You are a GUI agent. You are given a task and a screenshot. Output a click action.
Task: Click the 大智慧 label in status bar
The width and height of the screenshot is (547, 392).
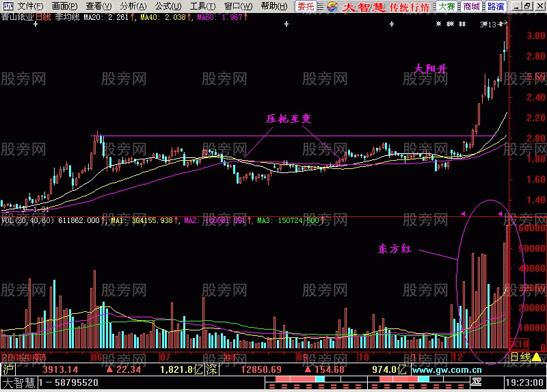(x=19, y=382)
